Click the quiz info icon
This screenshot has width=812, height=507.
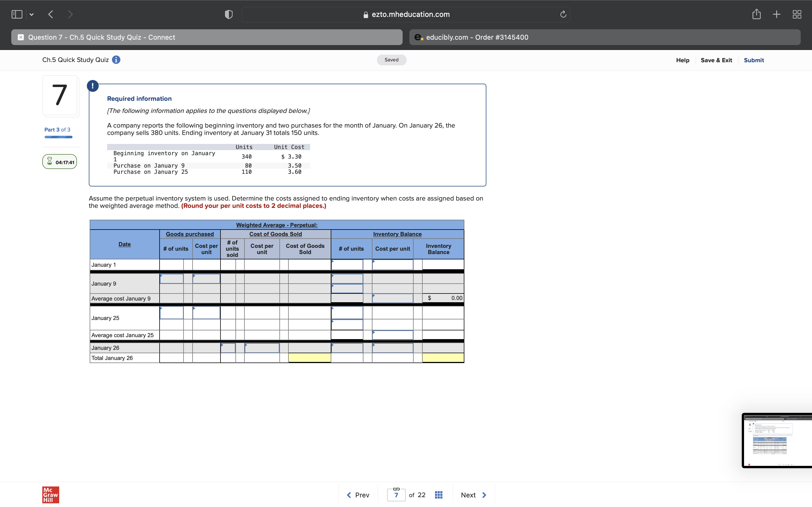click(x=116, y=59)
